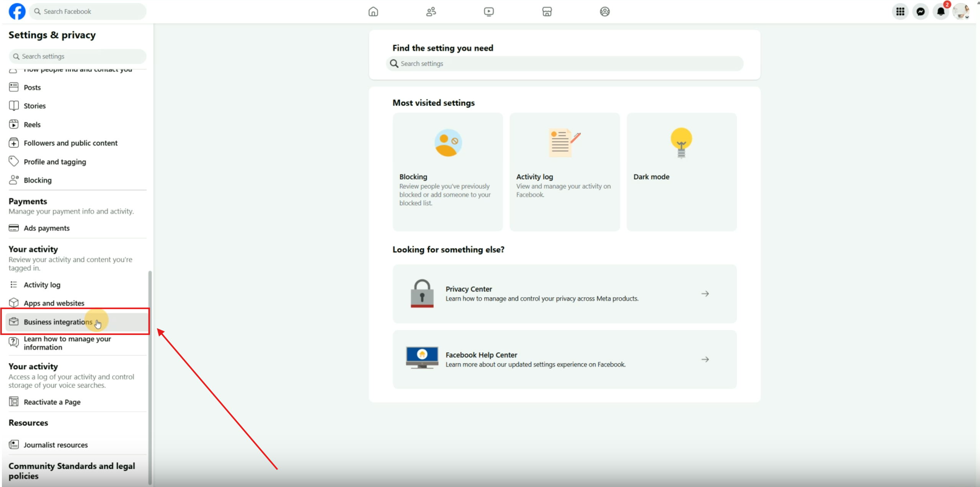The image size is (980, 487).
Task: Open Learn how to manage your information
Action: [x=77, y=343]
